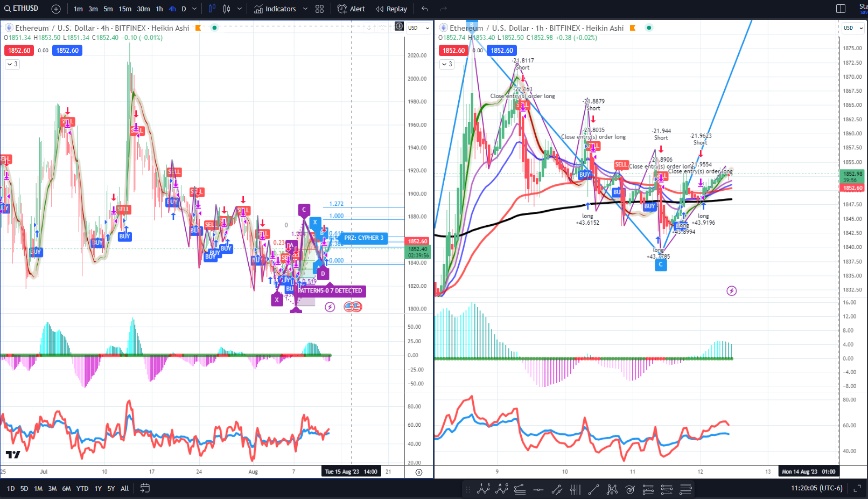The image size is (868, 499).
Task: Open the ETHUSD symbol search
Action: (x=22, y=9)
